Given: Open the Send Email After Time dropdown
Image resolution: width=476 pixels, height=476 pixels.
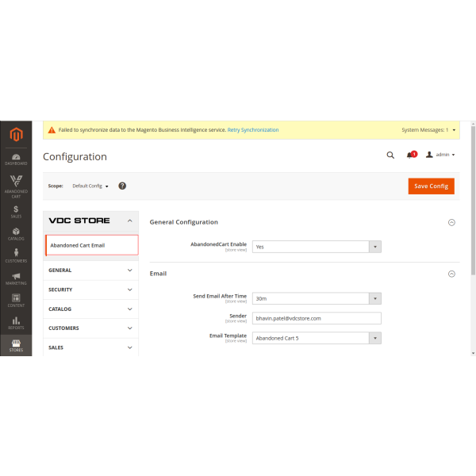Looking at the screenshot, I should tap(317, 298).
